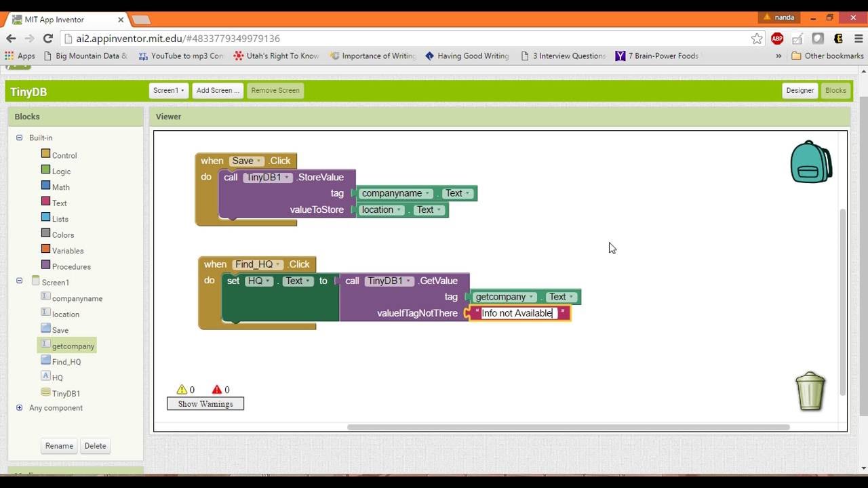Open the backpack icon in the viewer
868x488 pixels.
click(811, 162)
